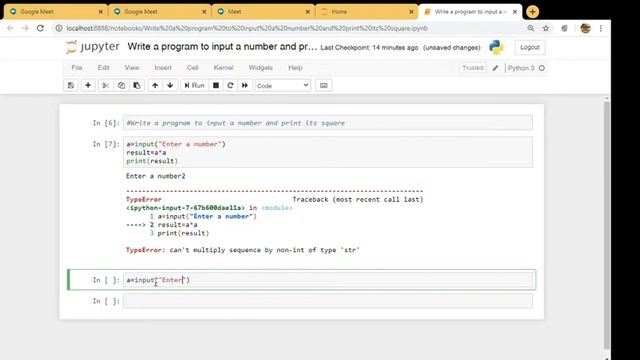
Task: Paste cells below icon
Action: [x=137, y=85]
